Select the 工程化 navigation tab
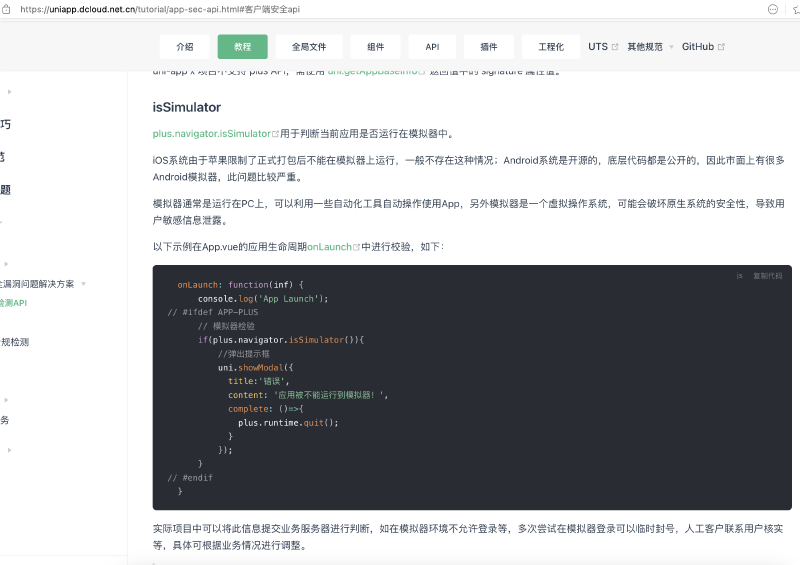The width and height of the screenshot is (800, 565). (551, 47)
